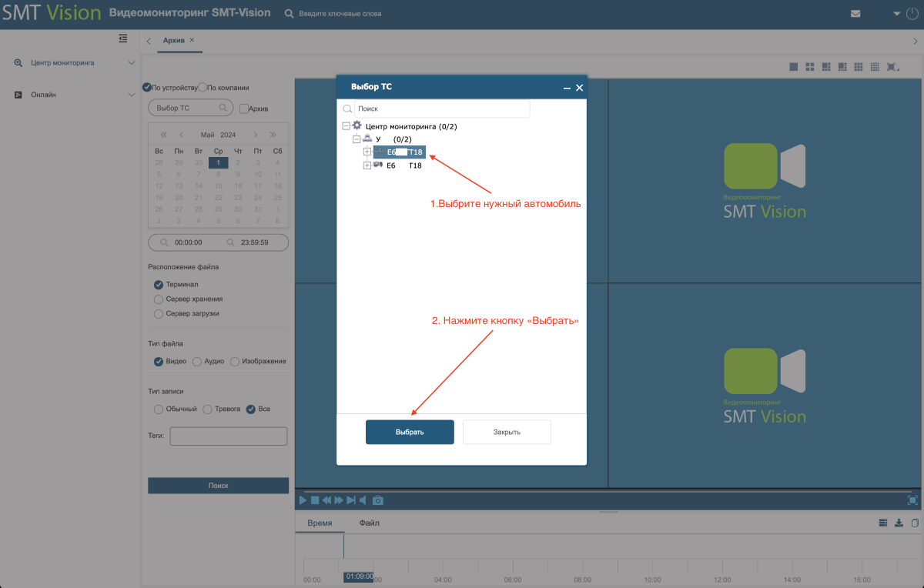Collapse the Центр мониторинга tree node

[x=346, y=126]
